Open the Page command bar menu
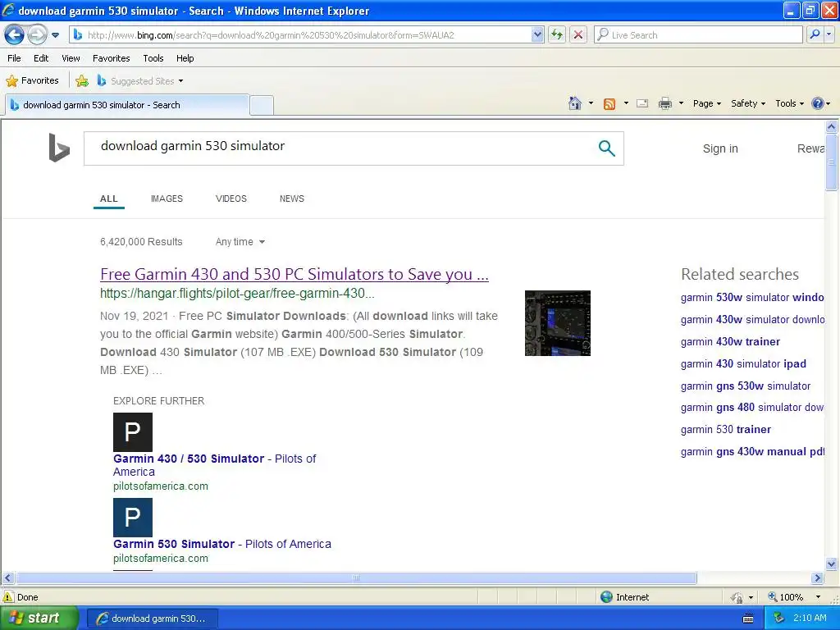This screenshot has height=630, width=840. pos(706,103)
